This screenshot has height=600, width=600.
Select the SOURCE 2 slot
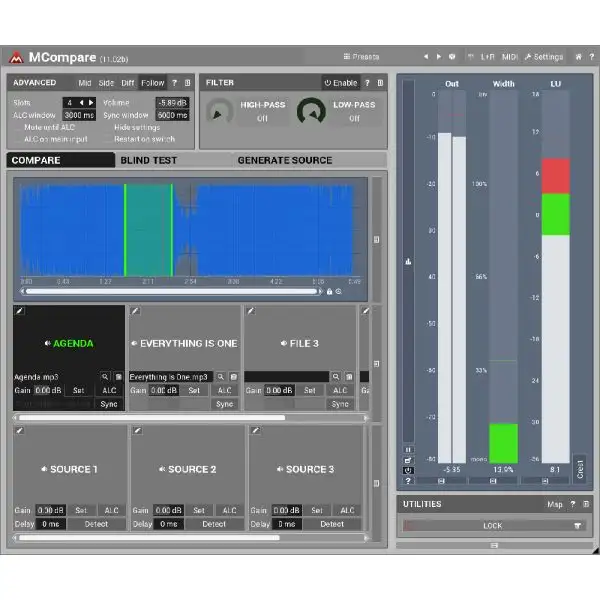click(x=188, y=469)
